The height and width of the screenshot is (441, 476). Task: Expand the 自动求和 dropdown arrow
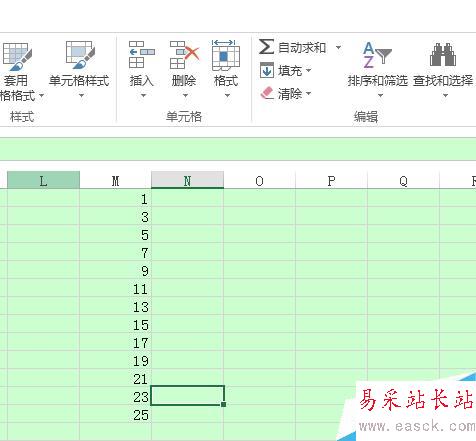pyautogui.click(x=338, y=47)
